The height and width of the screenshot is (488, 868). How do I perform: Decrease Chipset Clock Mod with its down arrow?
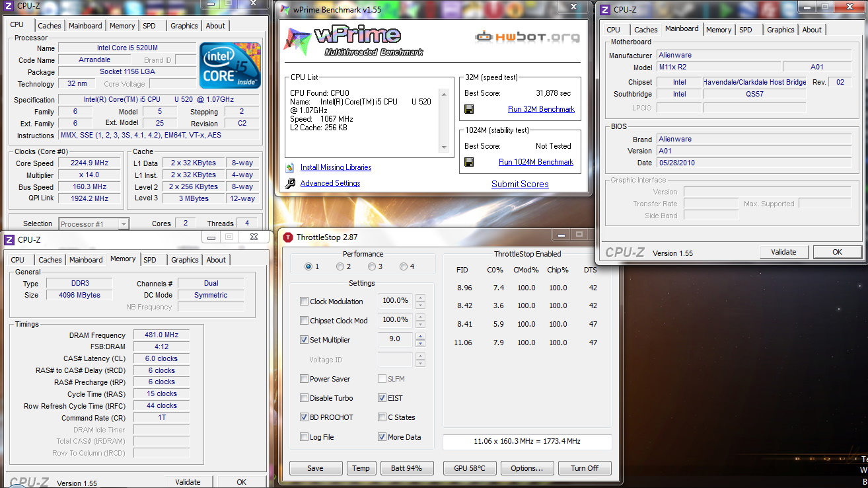tap(420, 324)
